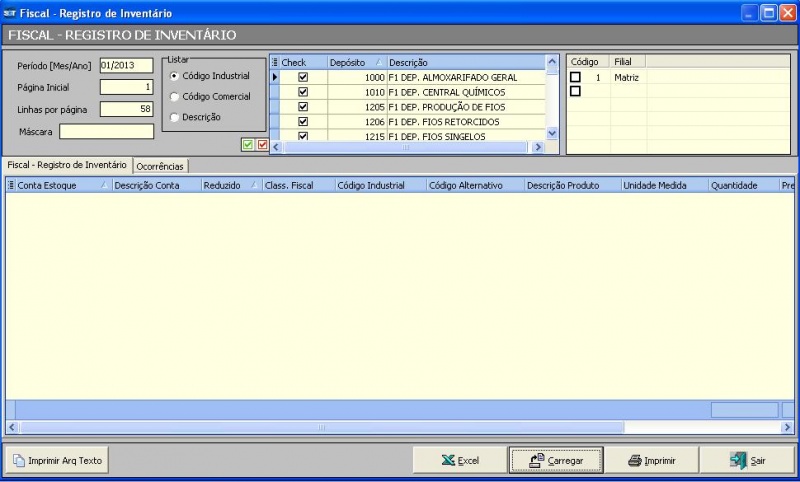This screenshot has width=800, height=482.
Task: Click Imprimir Arq Texto button
Action: click(56, 461)
